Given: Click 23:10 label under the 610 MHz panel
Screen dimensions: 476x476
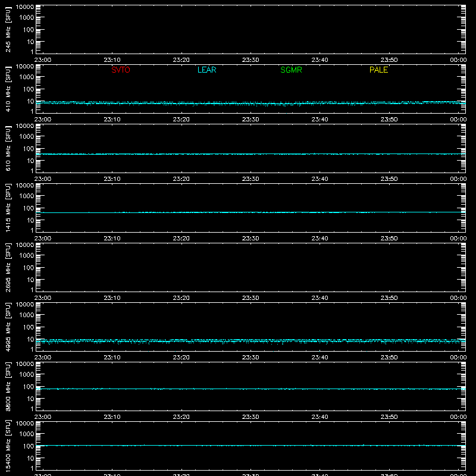Looking at the screenshot, I should pyautogui.click(x=112, y=179).
